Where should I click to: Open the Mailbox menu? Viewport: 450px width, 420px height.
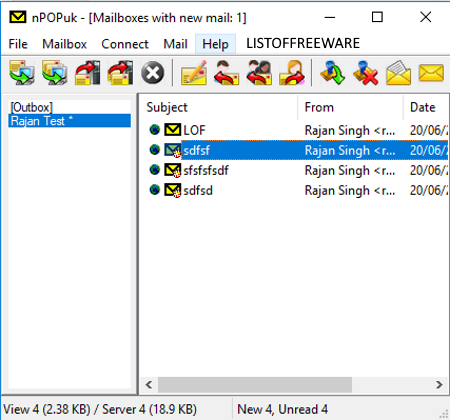(64, 44)
